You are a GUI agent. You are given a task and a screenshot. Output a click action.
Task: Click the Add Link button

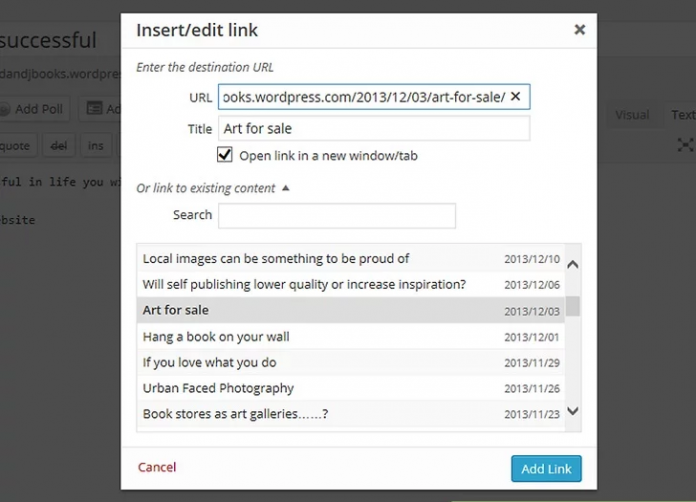pyautogui.click(x=546, y=468)
